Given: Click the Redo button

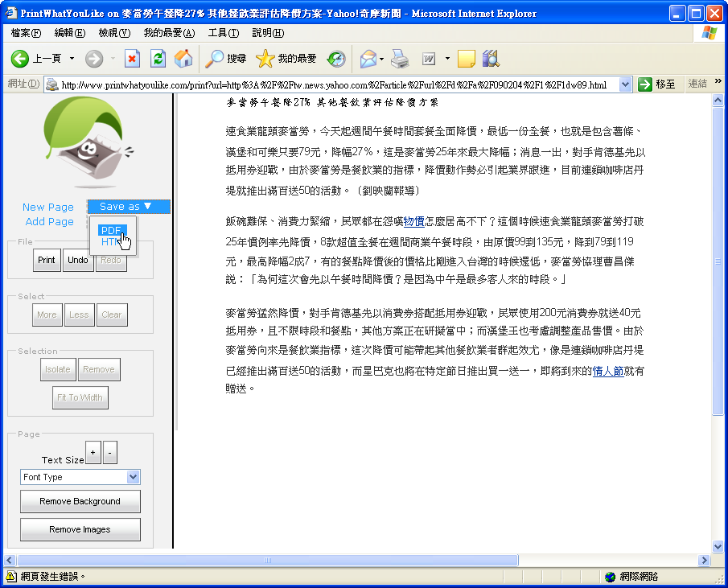Looking at the screenshot, I should pyautogui.click(x=111, y=260).
